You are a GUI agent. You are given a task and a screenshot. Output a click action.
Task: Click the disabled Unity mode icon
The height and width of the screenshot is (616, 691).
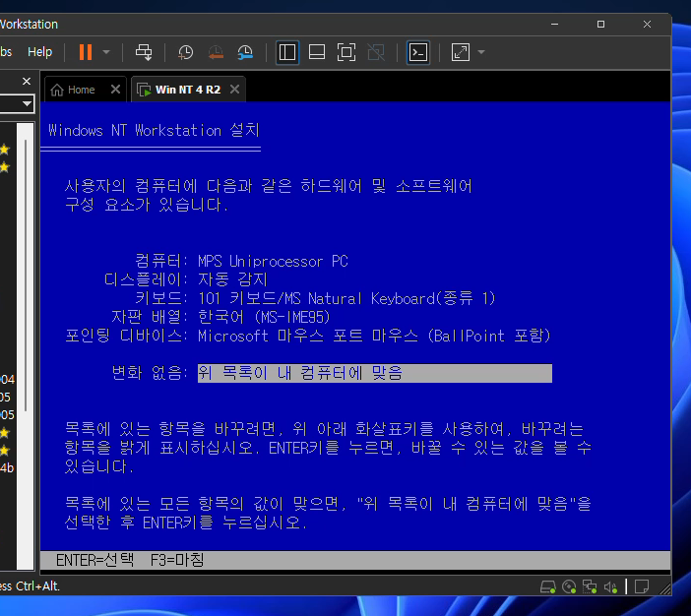[376, 52]
